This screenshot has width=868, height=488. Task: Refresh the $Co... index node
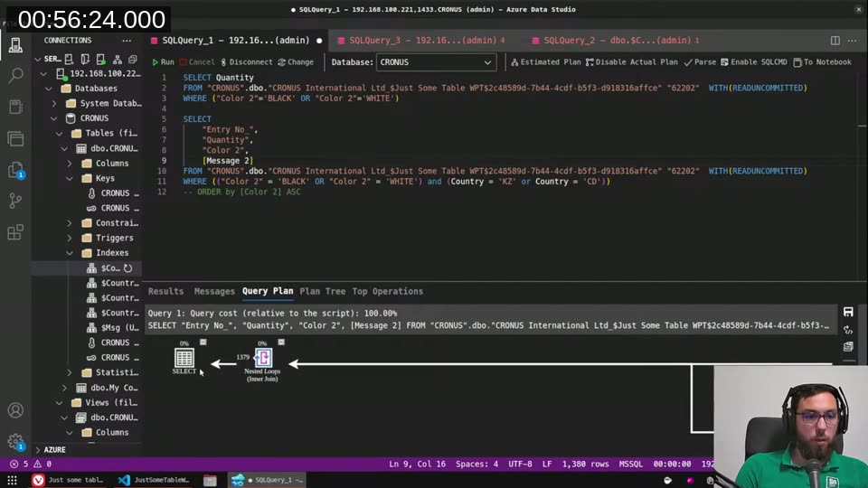point(127,267)
